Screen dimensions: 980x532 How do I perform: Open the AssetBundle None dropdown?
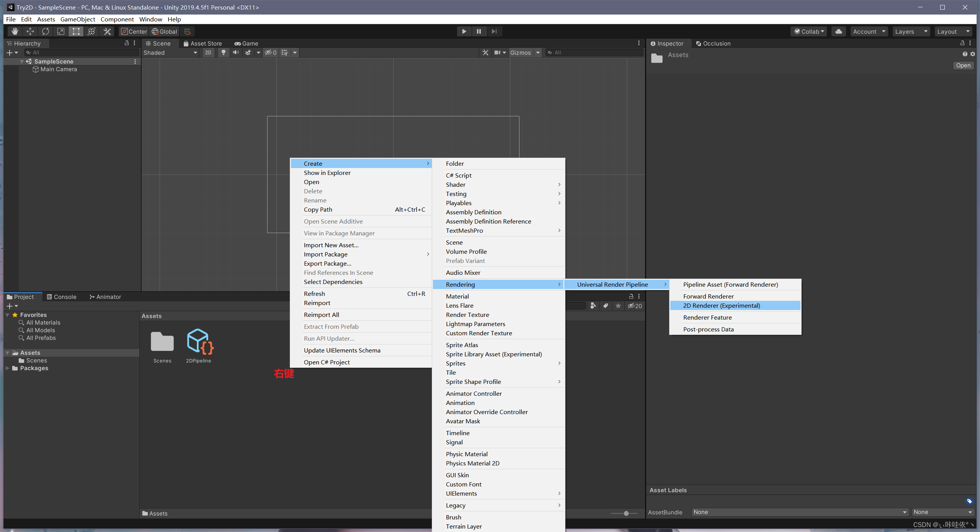click(x=800, y=512)
